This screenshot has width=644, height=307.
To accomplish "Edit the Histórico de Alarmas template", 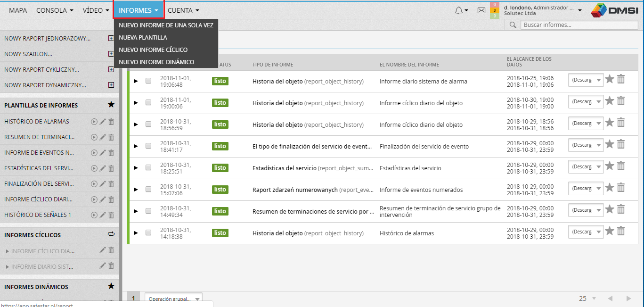I will pyautogui.click(x=103, y=122).
